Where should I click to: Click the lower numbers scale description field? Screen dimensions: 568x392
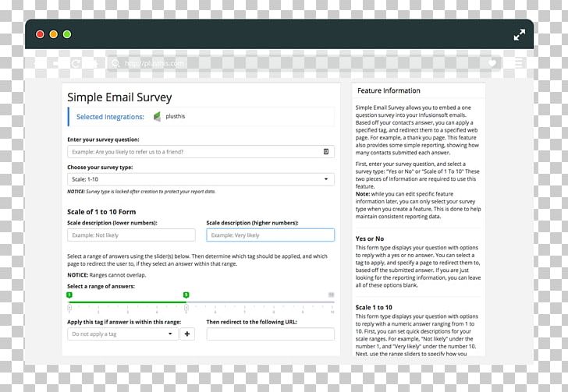point(131,235)
